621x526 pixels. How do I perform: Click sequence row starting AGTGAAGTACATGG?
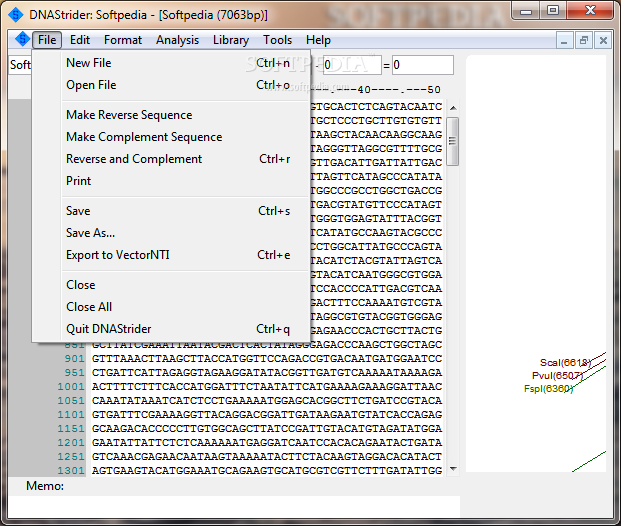[267, 471]
